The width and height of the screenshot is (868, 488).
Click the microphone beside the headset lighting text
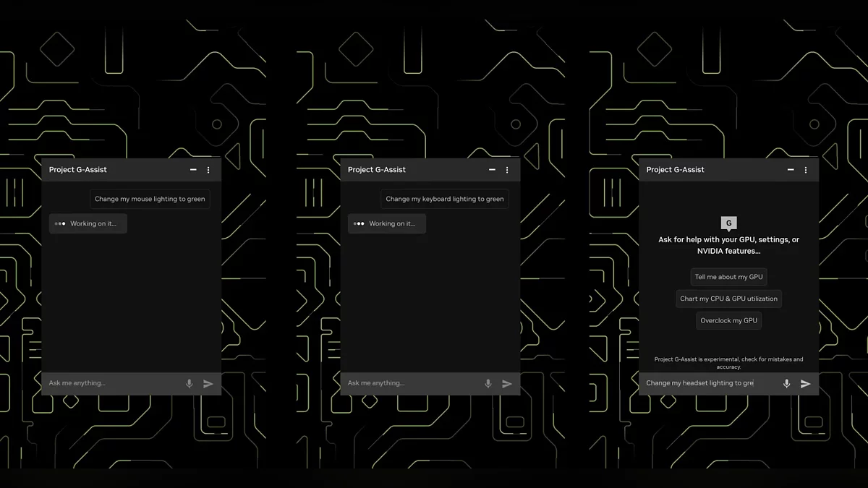787,384
